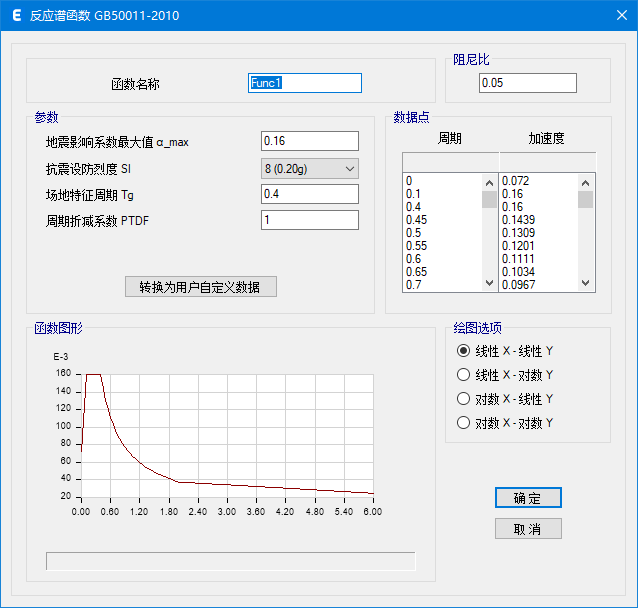
Task: Open the 抗震设防烈度 SI dropdown
Action: tap(309, 168)
